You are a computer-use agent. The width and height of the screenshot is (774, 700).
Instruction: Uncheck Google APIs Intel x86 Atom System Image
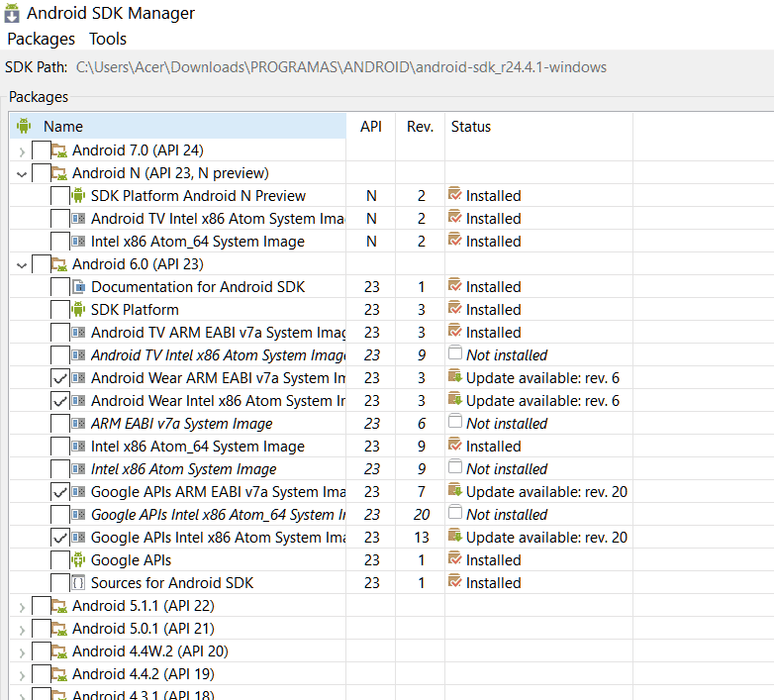click(60, 538)
